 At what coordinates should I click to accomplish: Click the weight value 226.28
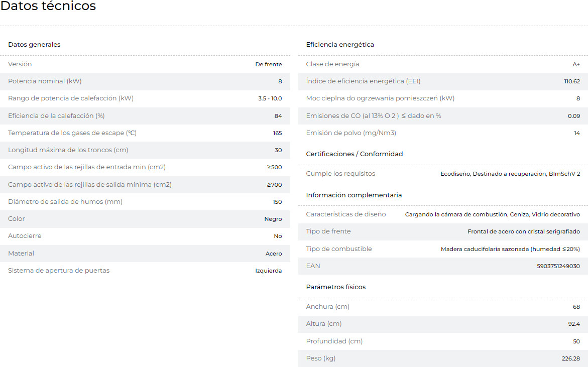570,358
